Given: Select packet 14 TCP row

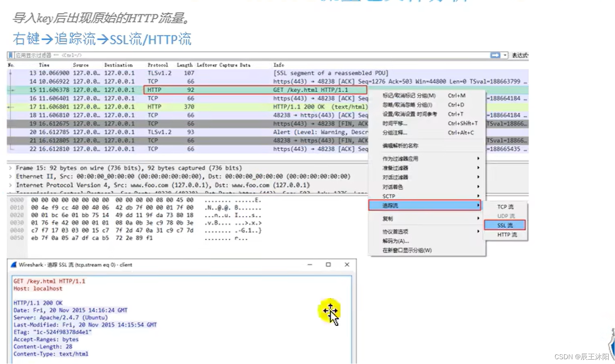Looking at the screenshot, I should pos(267,82).
